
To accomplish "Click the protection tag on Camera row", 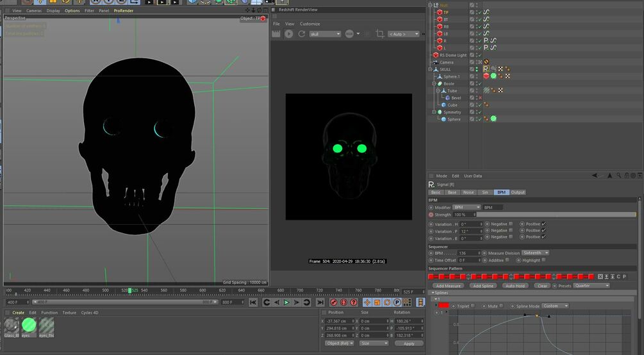I will point(486,62).
